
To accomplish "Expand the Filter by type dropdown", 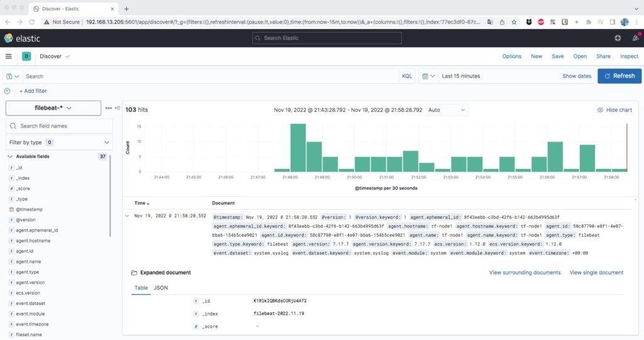I will 59,143.
